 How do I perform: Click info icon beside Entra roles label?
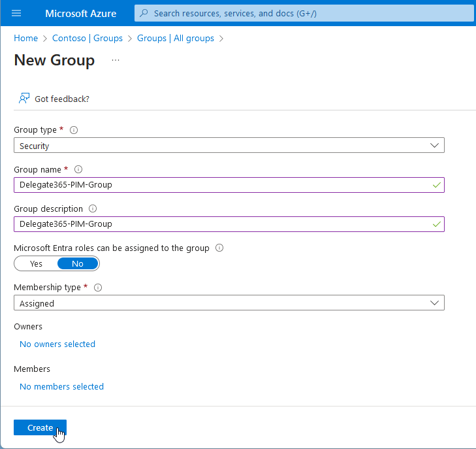(219, 248)
